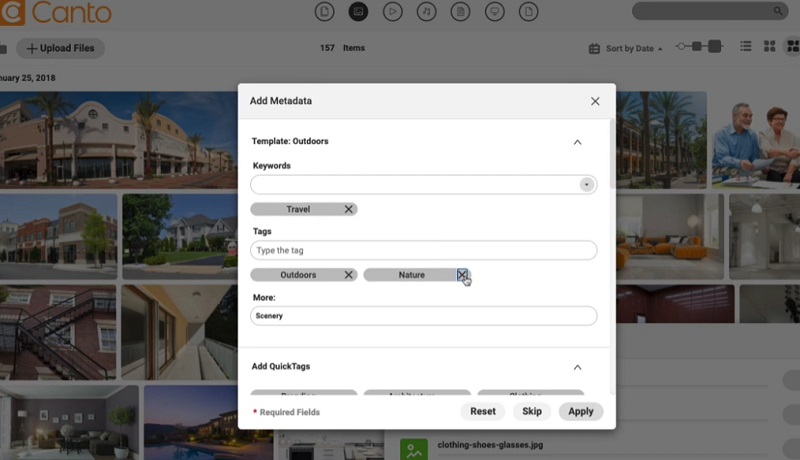Open the Audio filter icon
The width and height of the screenshot is (800, 460).
pos(426,12)
